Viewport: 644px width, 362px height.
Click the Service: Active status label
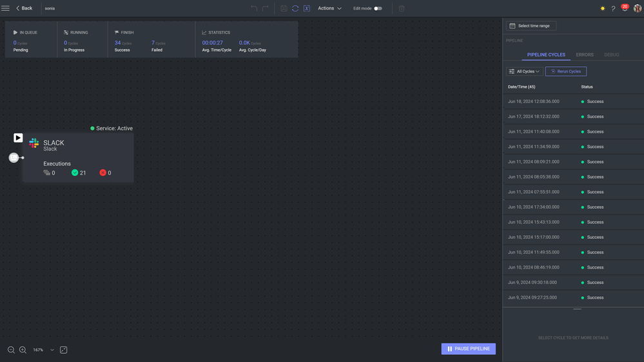pos(112,128)
